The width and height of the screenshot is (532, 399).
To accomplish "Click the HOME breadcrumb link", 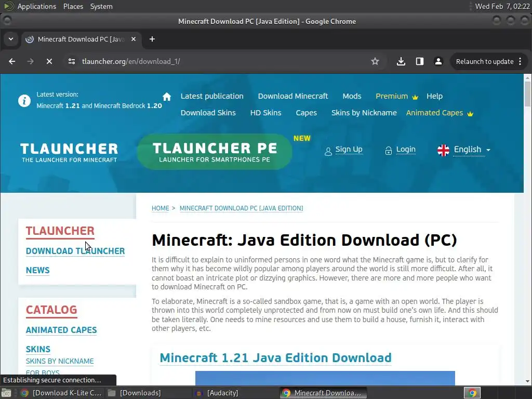I will point(160,208).
